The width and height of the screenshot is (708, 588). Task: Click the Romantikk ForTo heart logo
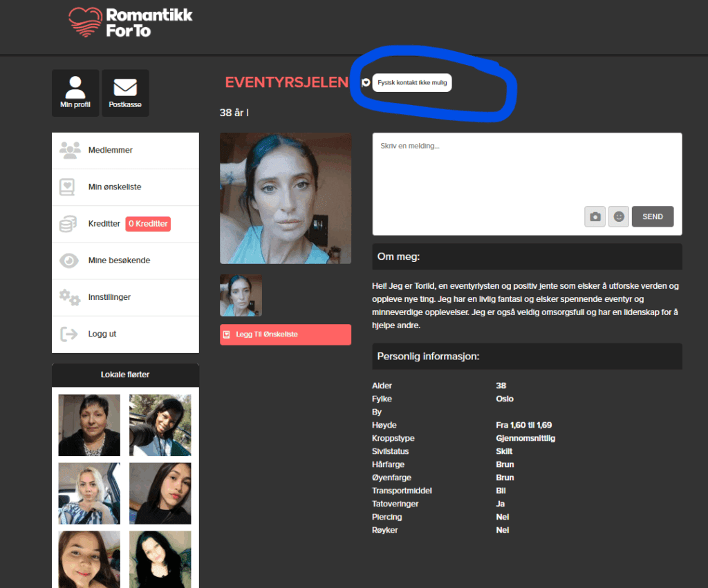(x=85, y=22)
